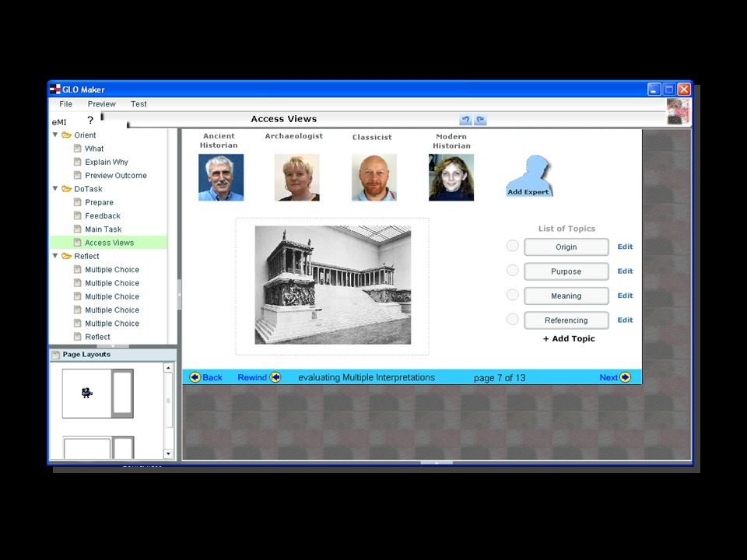Select the Reflect folder icon
Screen dimensions: 747x560
pos(67,256)
